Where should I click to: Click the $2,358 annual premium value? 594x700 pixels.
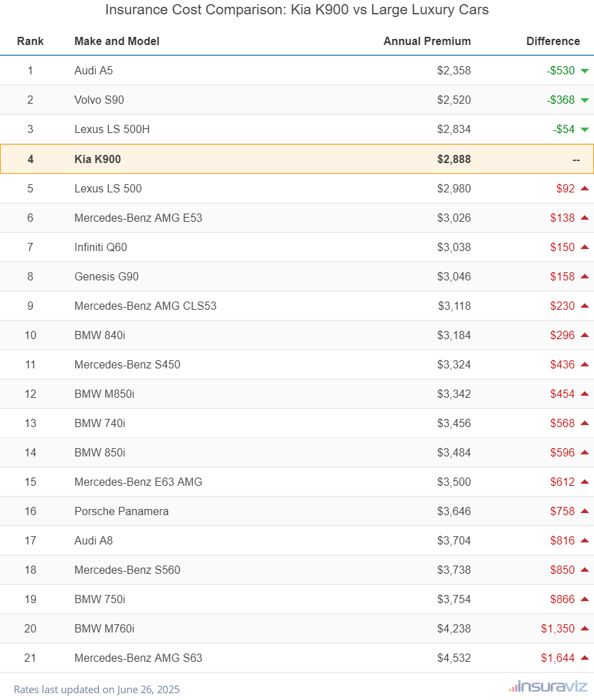pyautogui.click(x=454, y=70)
